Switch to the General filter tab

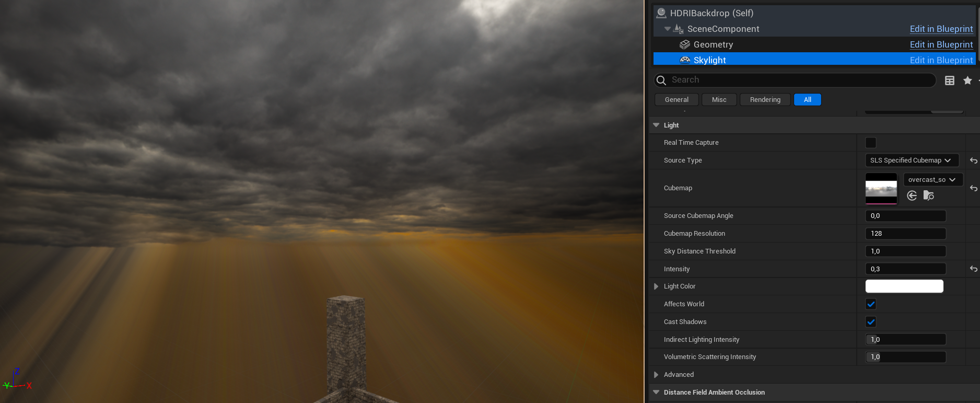coord(676,100)
